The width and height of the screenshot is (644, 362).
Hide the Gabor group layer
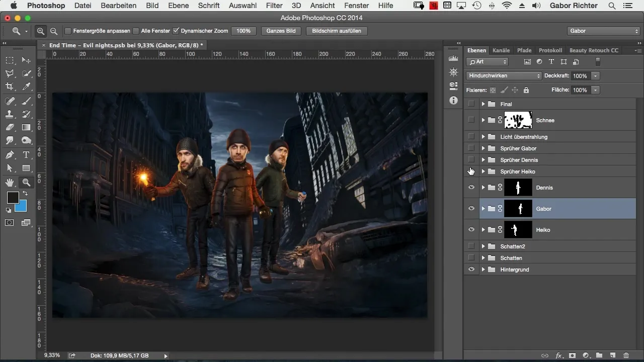[471, 209]
